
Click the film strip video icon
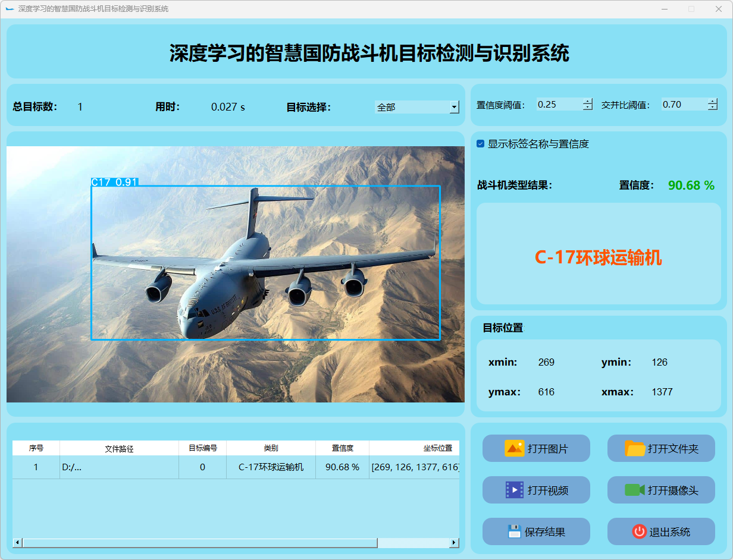(514, 490)
